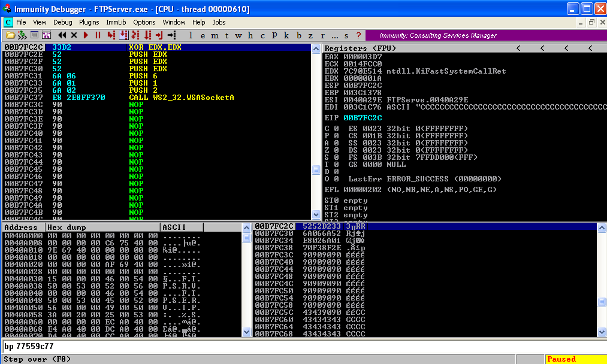Show CPU window with the c button
This screenshot has height=364, width=607.
pos(262,35)
